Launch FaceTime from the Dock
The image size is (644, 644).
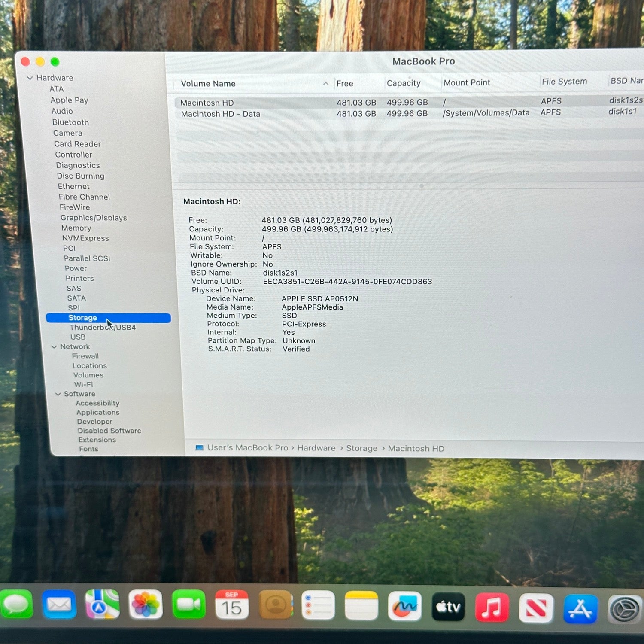pos(188,605)
